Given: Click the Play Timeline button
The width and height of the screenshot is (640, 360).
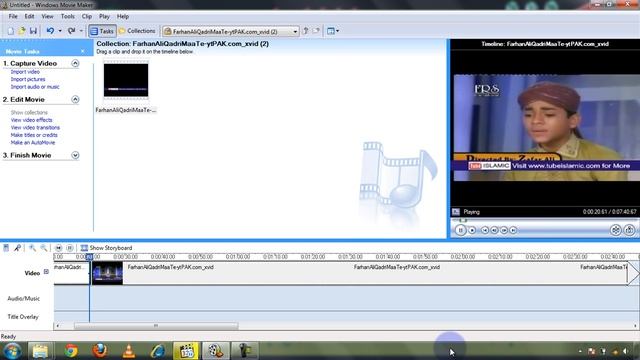Looking at the screenshot, I should click(70, 248).
